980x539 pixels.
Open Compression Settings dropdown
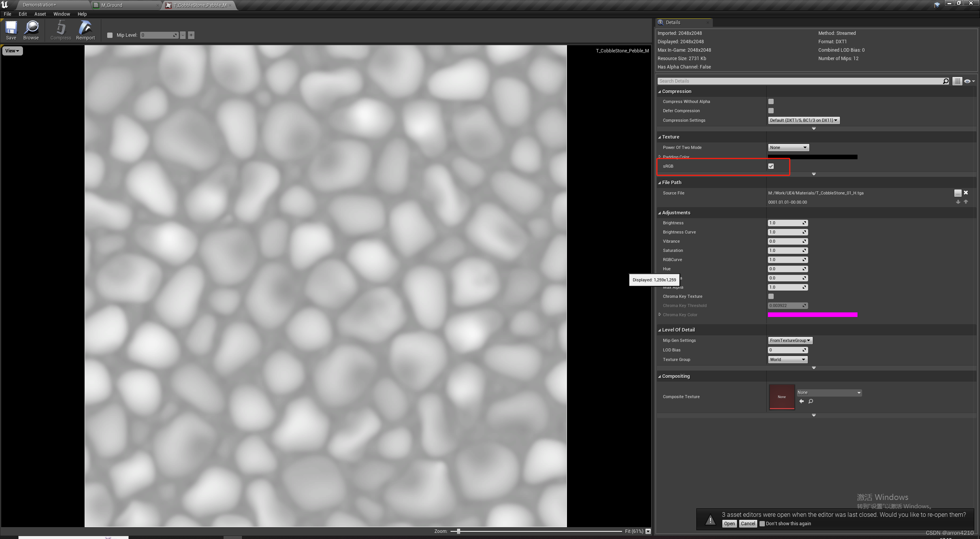[804, 120]
